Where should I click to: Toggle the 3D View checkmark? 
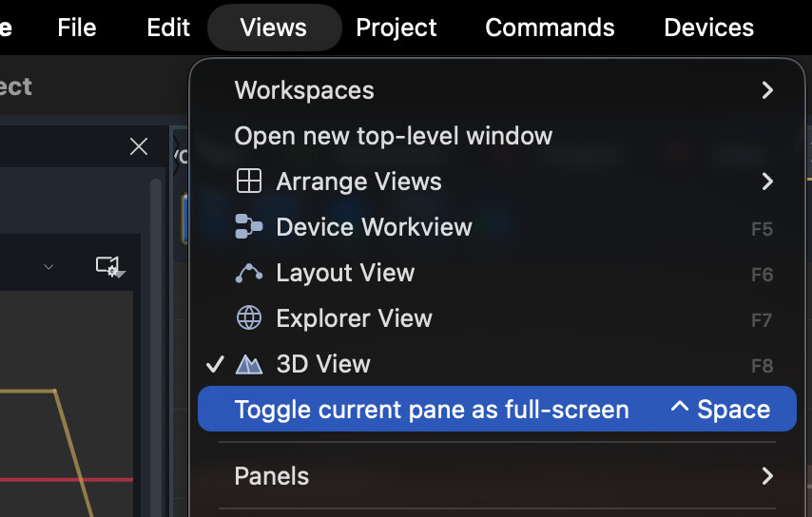tap(215, 364)
